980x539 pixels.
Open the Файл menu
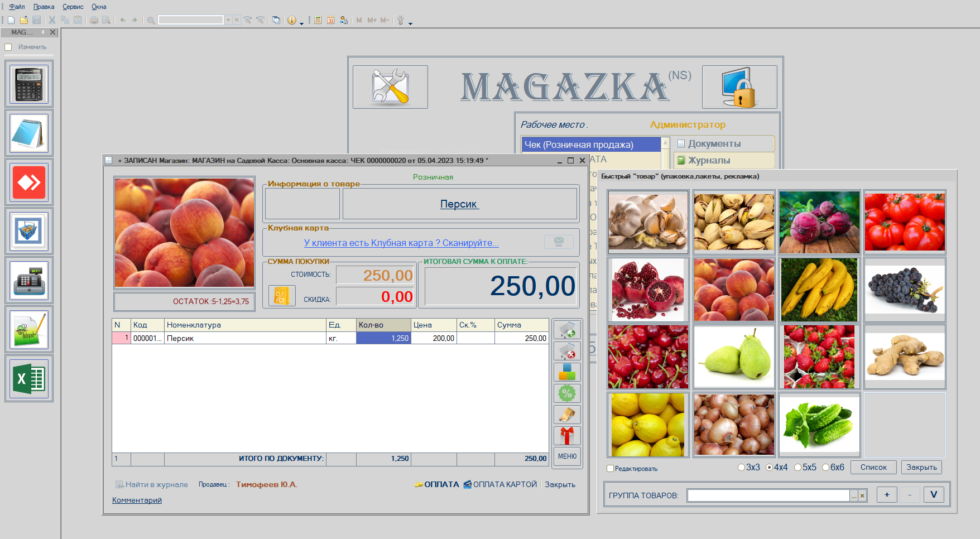tap(17, 7)
